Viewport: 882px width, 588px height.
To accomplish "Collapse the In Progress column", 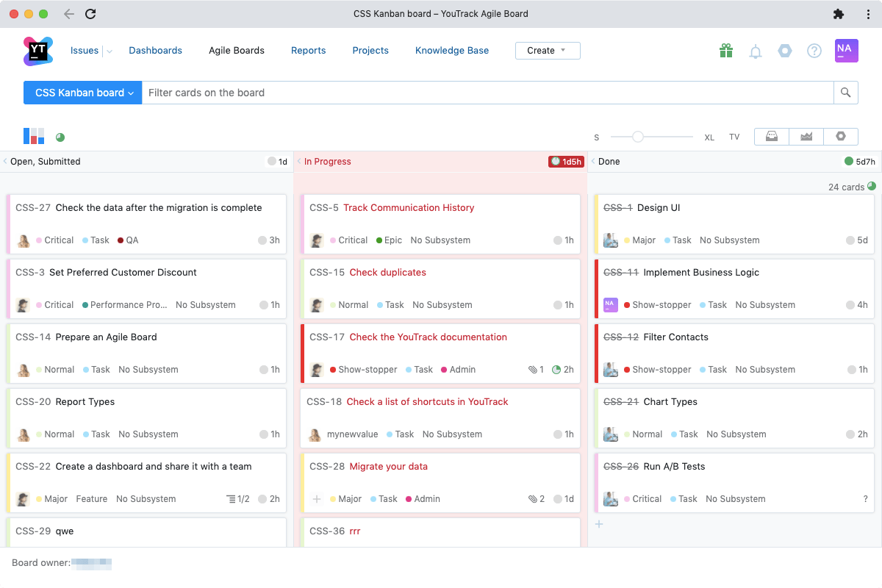I will (x=299, y=162).
